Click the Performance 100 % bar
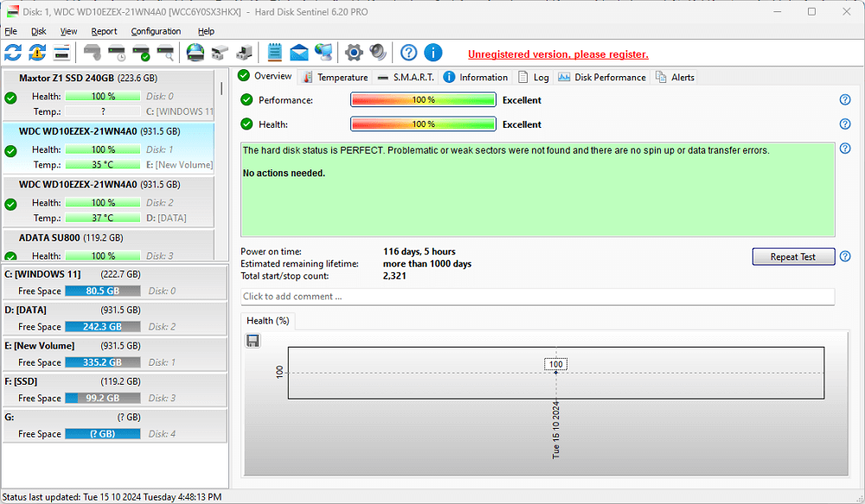 pyautogui.click(x=423, y=99)
